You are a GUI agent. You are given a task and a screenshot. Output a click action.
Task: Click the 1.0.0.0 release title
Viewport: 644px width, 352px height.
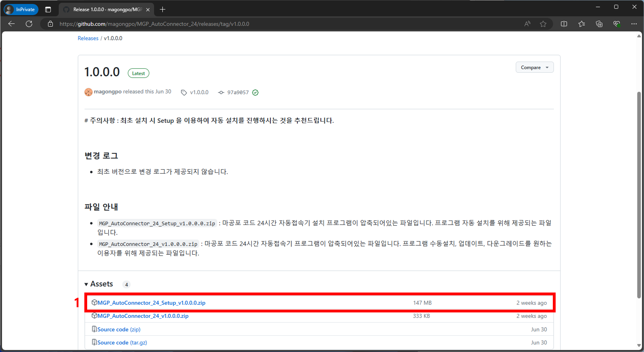pyautogui.click(x=102, y=72)
